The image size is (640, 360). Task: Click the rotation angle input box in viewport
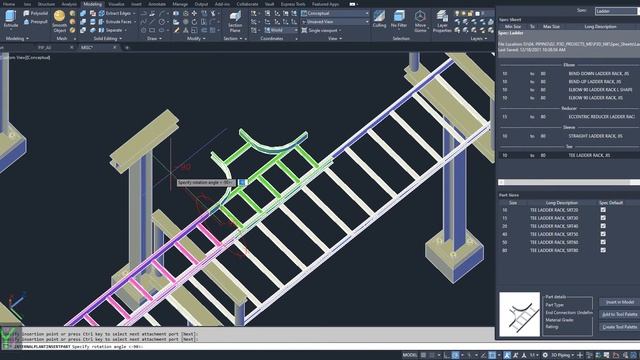[x=242, y=182]
